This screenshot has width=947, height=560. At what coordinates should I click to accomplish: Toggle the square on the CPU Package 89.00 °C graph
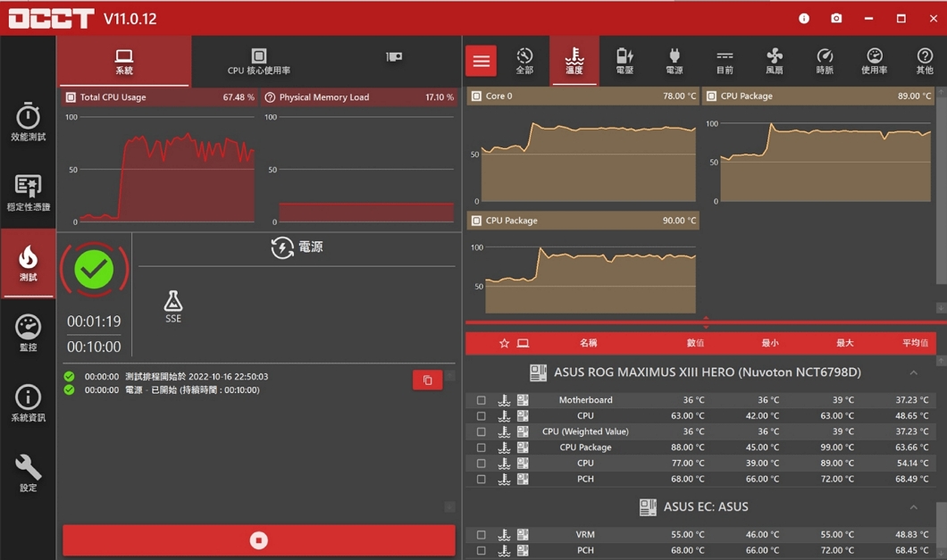pos(711,96)
